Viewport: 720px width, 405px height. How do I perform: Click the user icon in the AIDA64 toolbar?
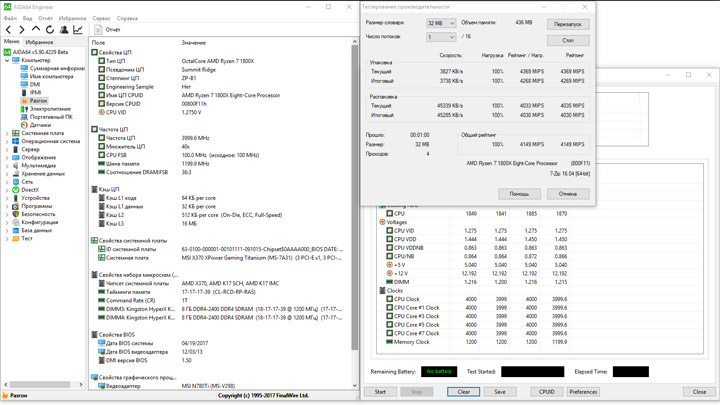[x=64, y=30]
